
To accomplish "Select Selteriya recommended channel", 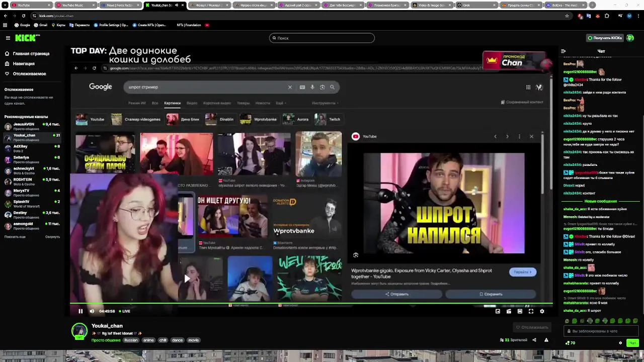I will (33, 159).
